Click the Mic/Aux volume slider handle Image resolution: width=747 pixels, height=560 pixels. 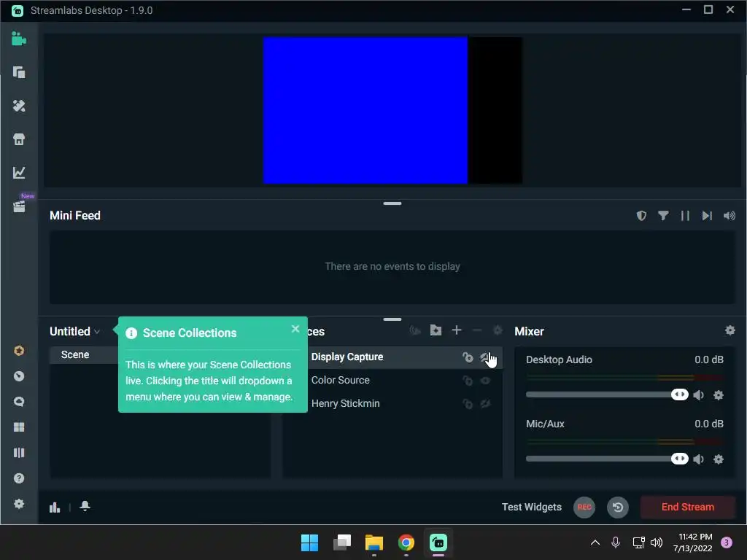[680, 459]
